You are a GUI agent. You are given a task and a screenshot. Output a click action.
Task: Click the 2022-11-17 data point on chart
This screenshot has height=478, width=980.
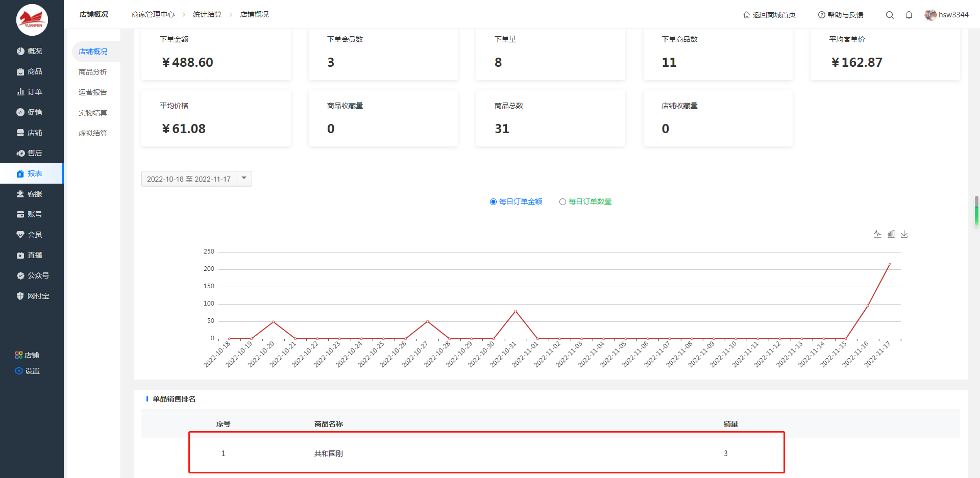point(890,264)
